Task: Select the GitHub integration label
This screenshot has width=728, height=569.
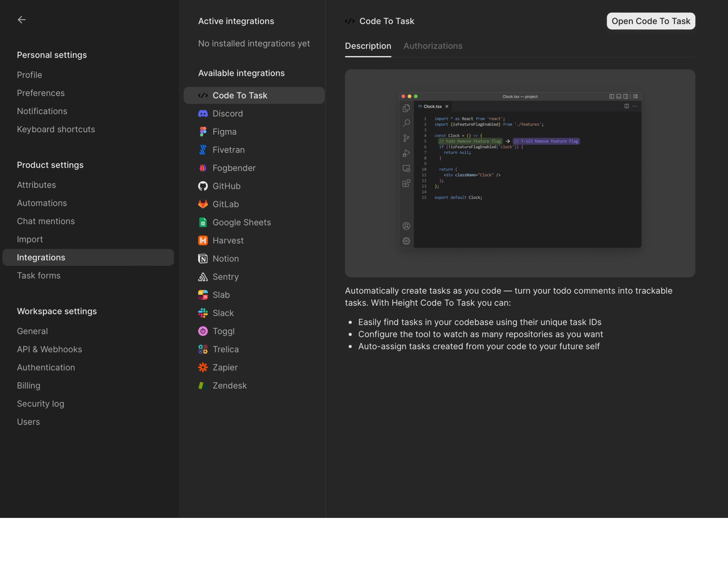Action: click(x=226, y=186)
